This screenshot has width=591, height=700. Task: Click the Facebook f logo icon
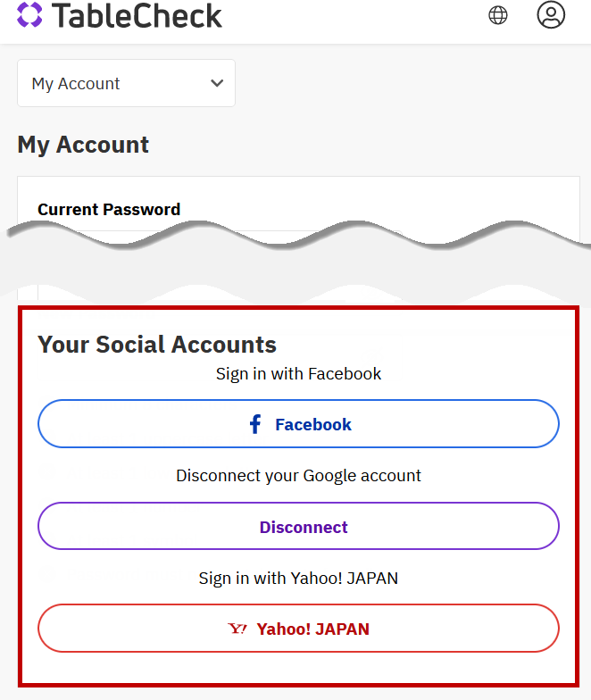[255, 424]
